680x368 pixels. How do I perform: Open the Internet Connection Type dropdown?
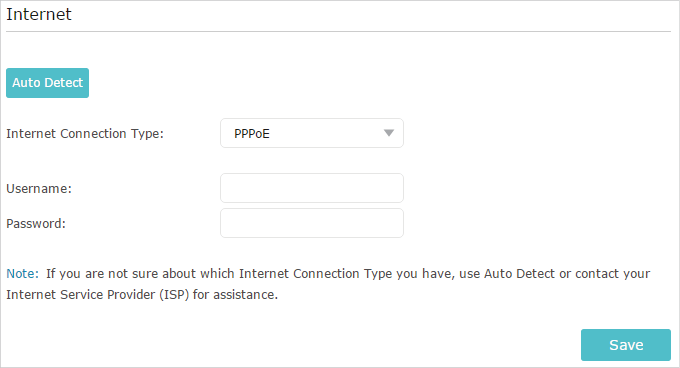tap(312, 133)
